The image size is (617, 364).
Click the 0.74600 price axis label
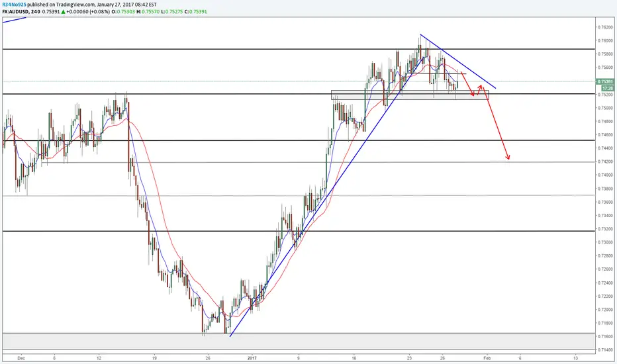click(x=605, y=134)
